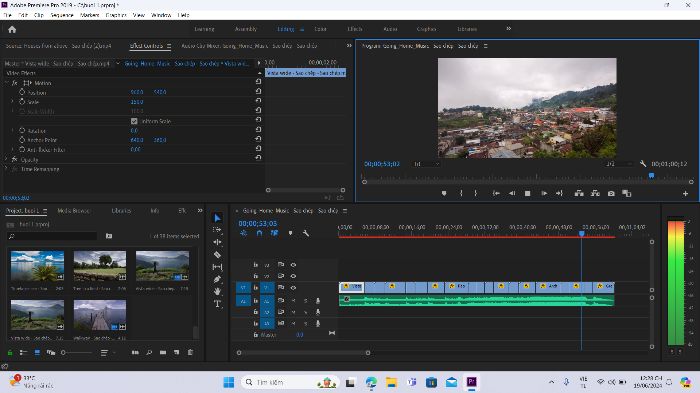Collapse the Motion effect
The image size is (700, 393).
coord(6,83)
